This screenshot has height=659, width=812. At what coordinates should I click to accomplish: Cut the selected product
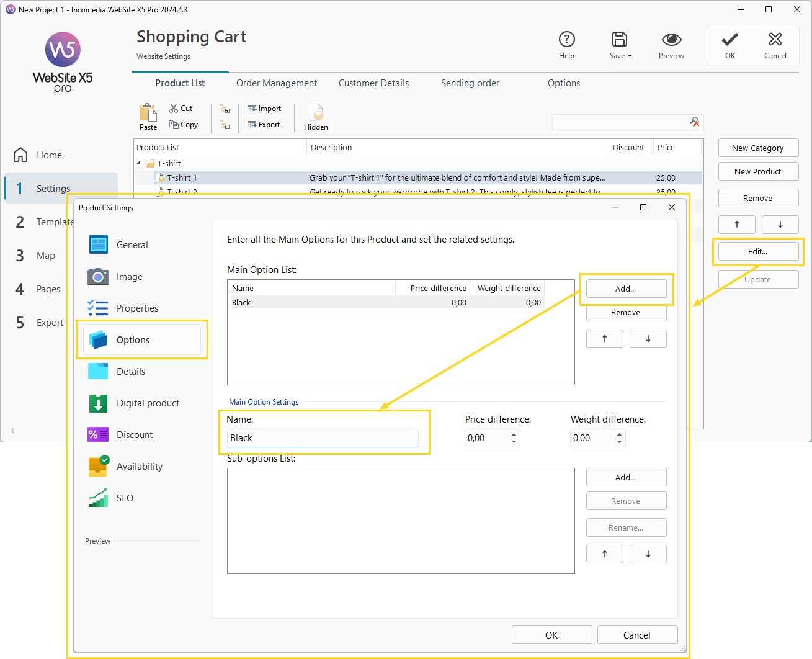[181, 109]
